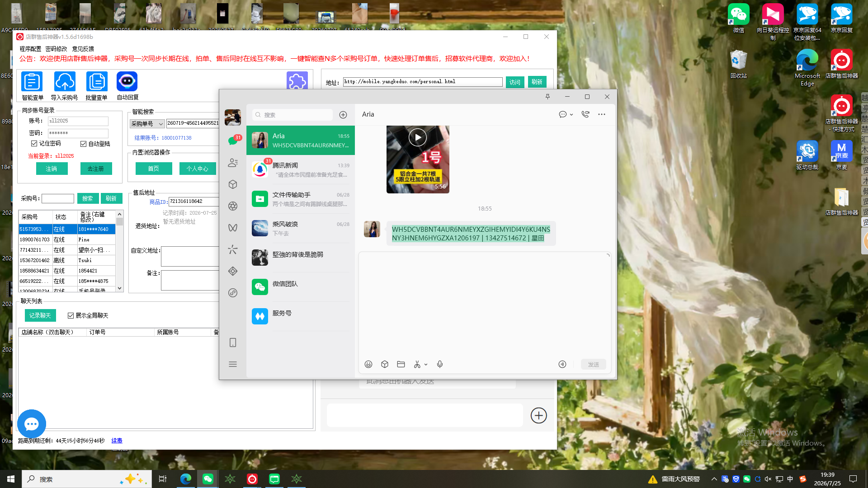Open floating blue chat bubble
Screen dimensions: 868x488
pyautogui.click(x=31, y=424)
